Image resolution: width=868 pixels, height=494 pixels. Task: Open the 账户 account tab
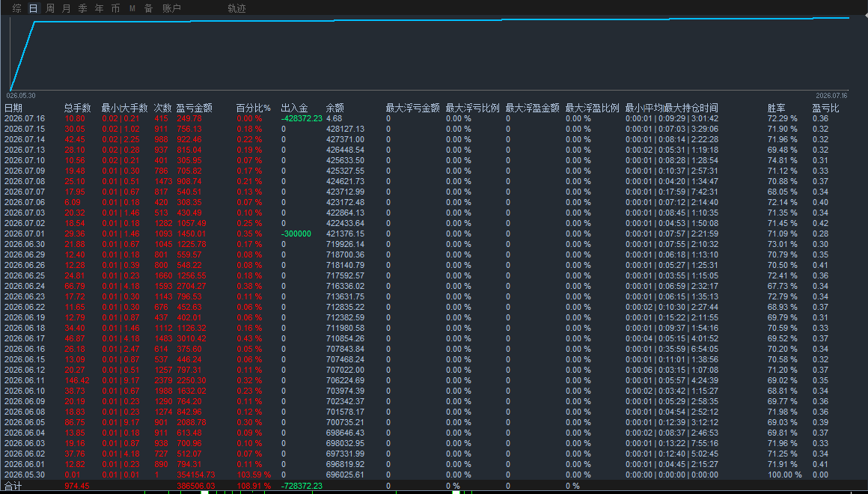(x=171, y=8)
